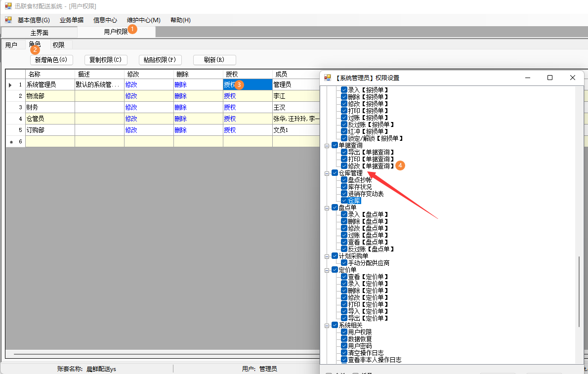Collapse the 定价单 tree node
The height and width of the screenshot is (374, 588).
click(x=327, y=270)
